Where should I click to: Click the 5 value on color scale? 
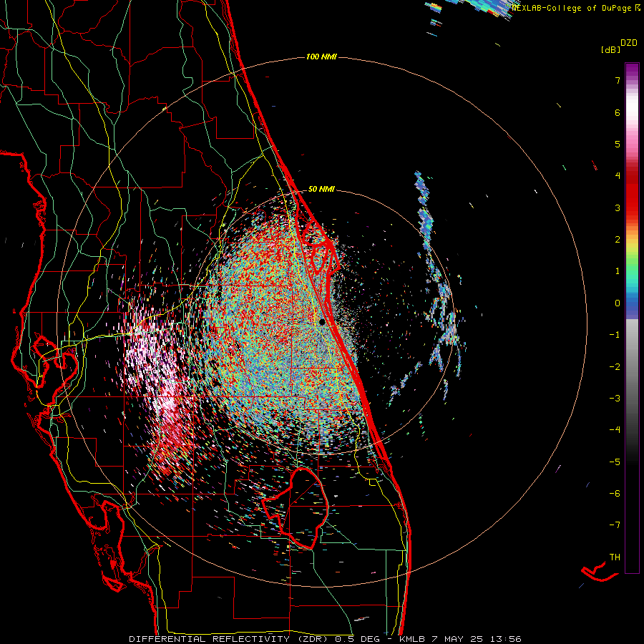click(x=618, y=144)
